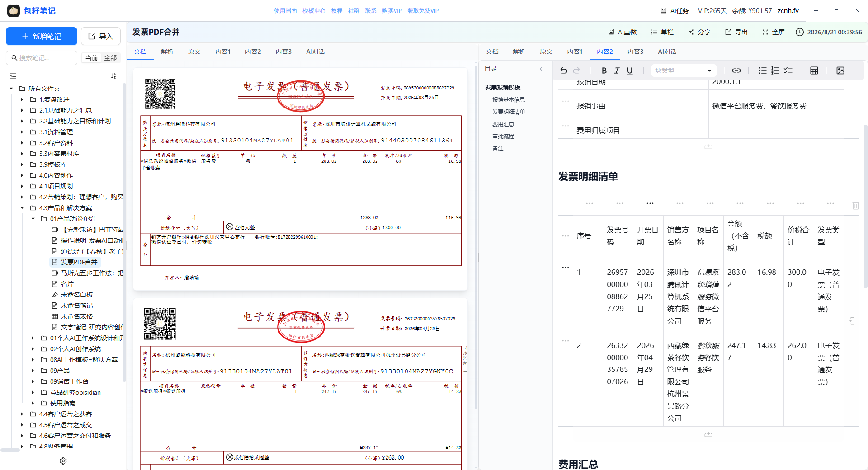Expand the 09产品 folder
868x470 pixels.
click(x=33, y=371)
